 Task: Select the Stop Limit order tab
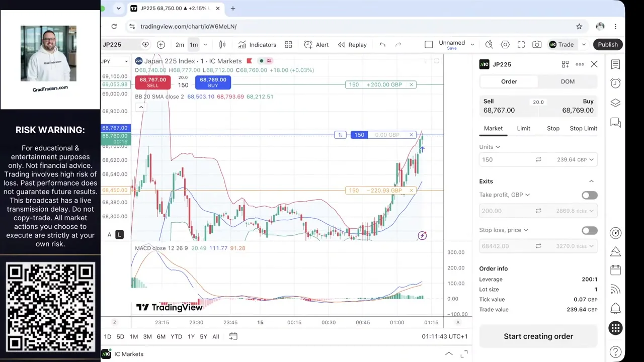583,129
